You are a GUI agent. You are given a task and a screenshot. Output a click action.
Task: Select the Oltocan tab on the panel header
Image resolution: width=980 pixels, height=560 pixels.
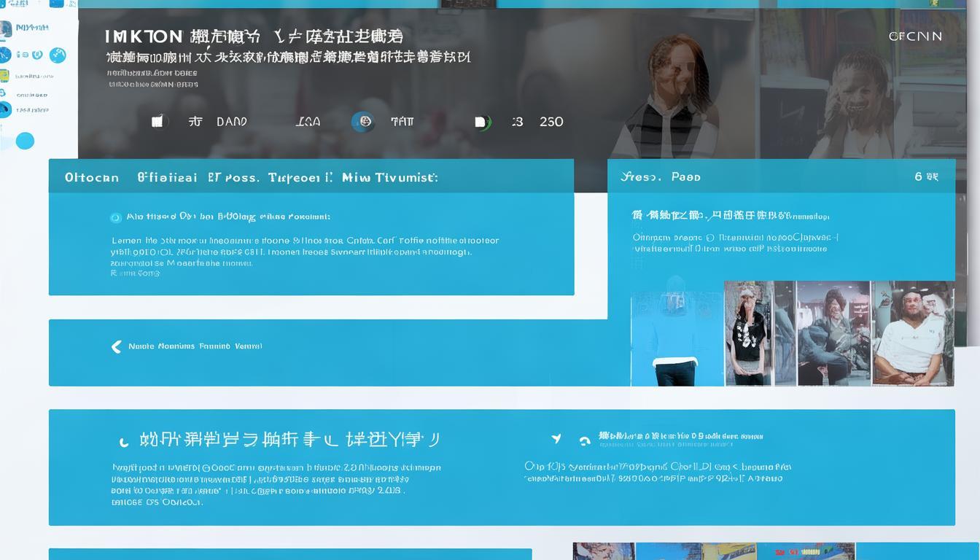[90, 176]
